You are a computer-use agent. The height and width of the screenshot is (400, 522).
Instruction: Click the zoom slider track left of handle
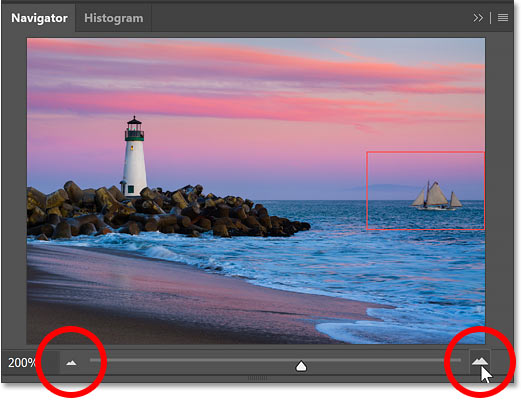(x=193, y=360)
